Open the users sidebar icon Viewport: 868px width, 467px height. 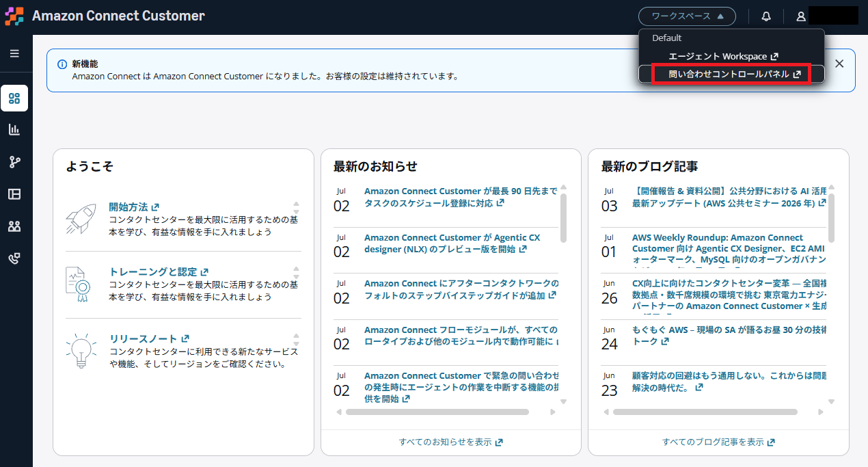[14, 226]
